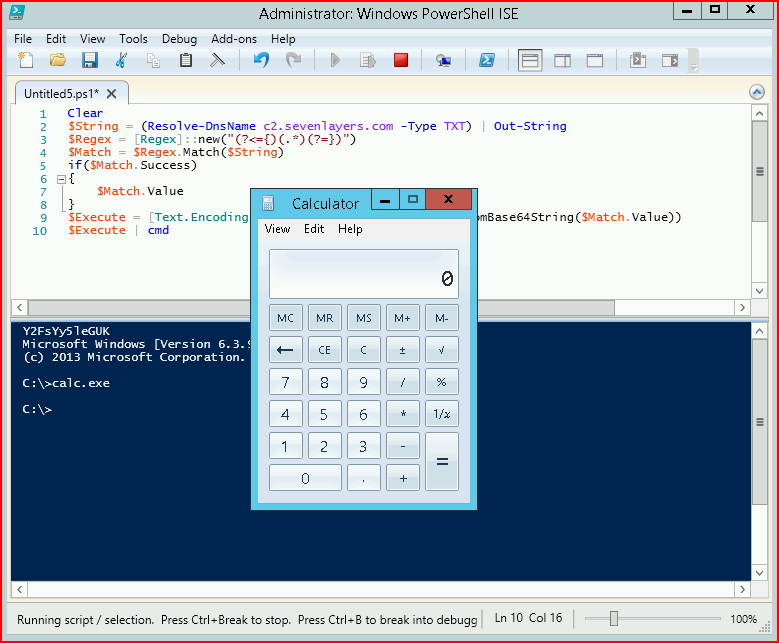
Task: Click the Calculator display field
Action: click(x=364, y=274)
